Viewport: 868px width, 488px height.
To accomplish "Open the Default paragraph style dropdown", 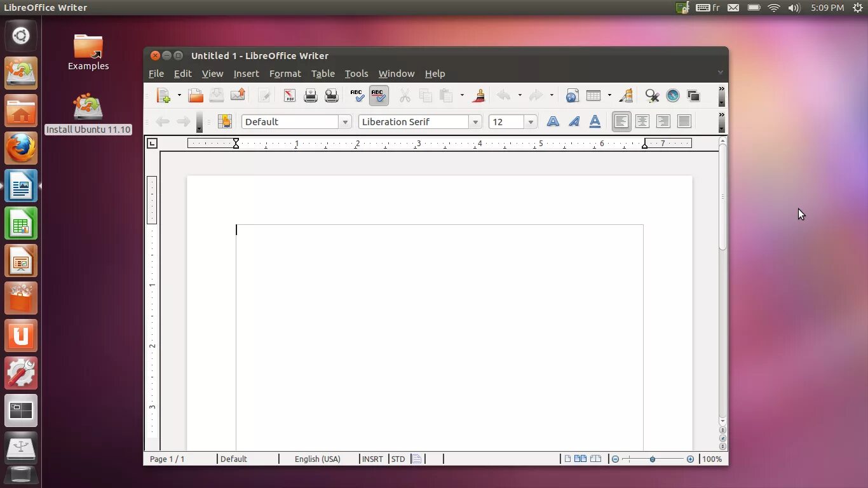I will point(345,122).
